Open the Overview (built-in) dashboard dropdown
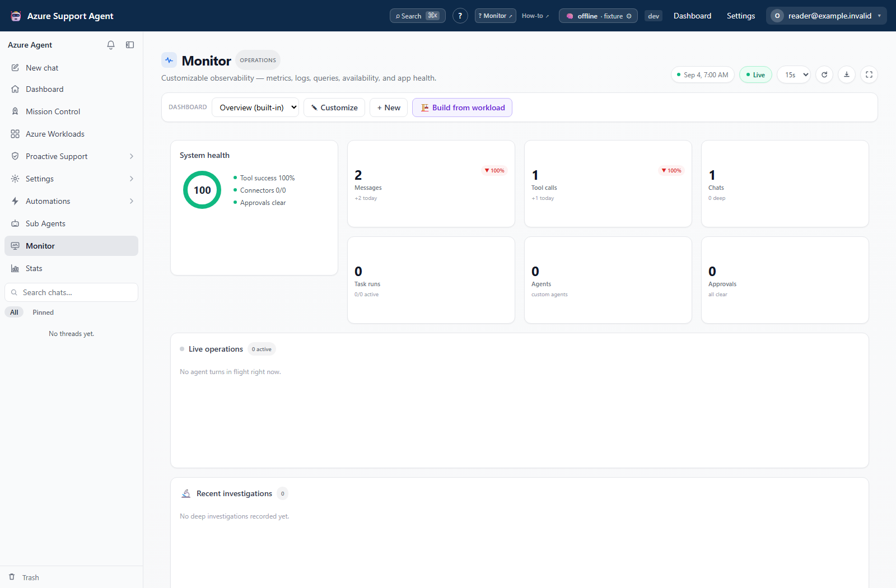The height and width of the screenshot is (588, 896). point(255,108)
